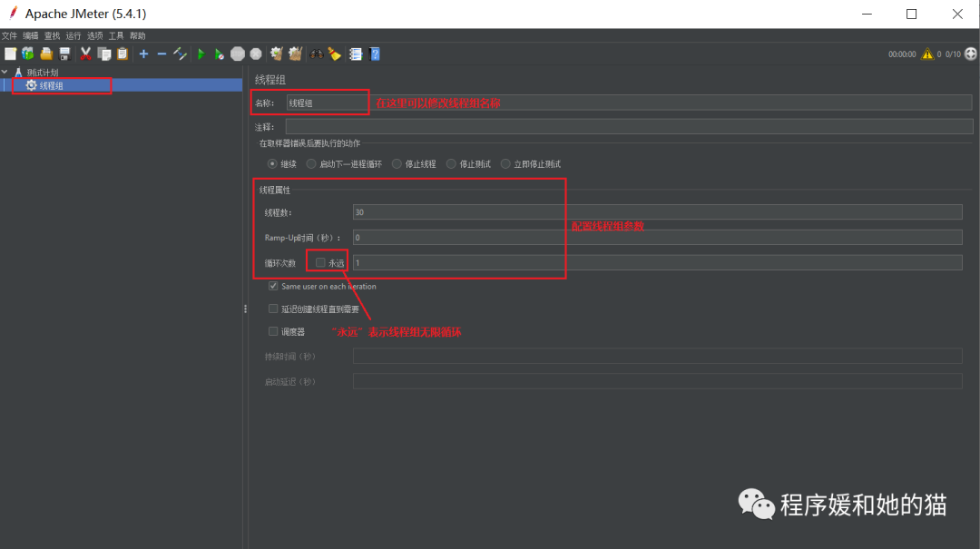Image resolution: width=980 pixels, height=549 pixels.
Task: Click Start no pauses icon
Action: tap(220, 54)
